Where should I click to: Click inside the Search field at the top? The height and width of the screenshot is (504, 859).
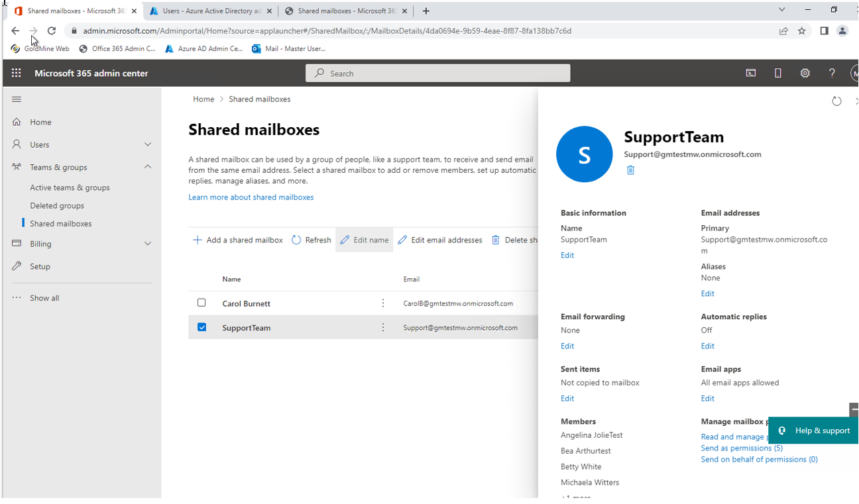coord(437,73)
